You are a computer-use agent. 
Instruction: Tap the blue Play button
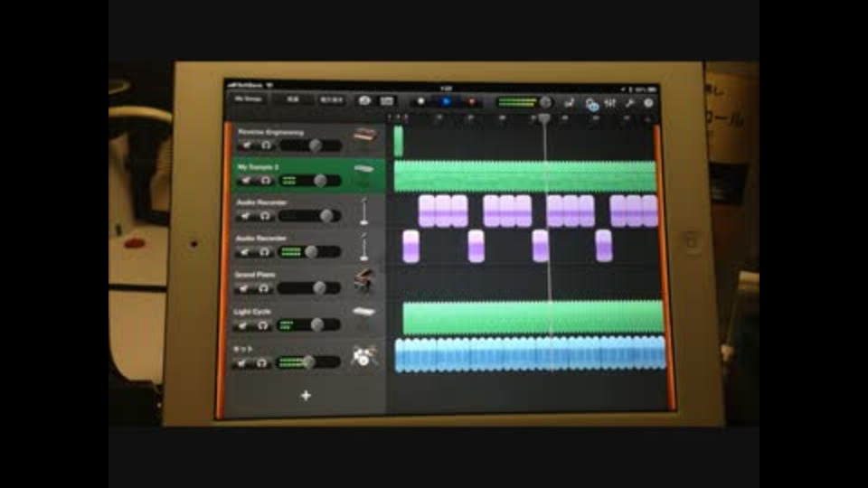point(446,102)
